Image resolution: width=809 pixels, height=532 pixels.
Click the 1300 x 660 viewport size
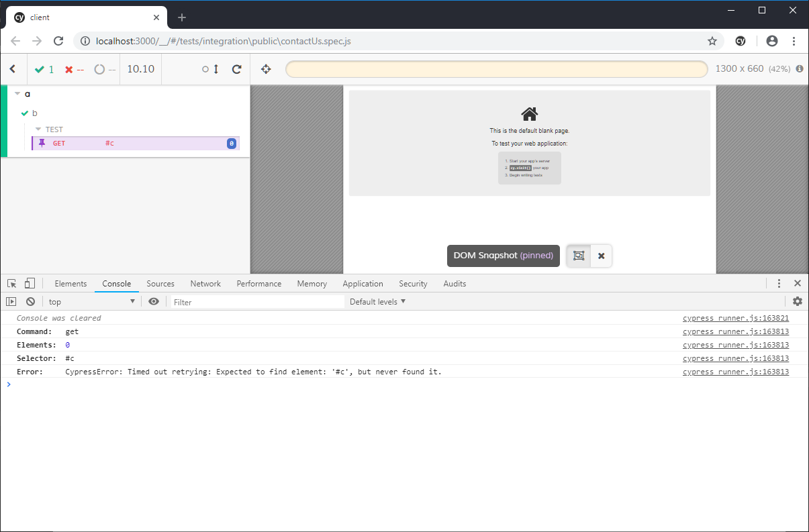pos(739,69)
